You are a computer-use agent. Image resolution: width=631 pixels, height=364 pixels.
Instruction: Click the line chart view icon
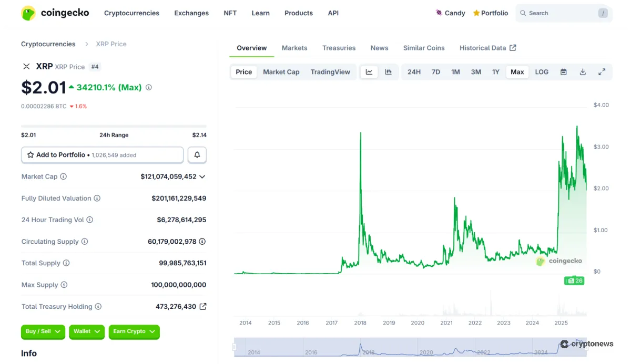369,72
